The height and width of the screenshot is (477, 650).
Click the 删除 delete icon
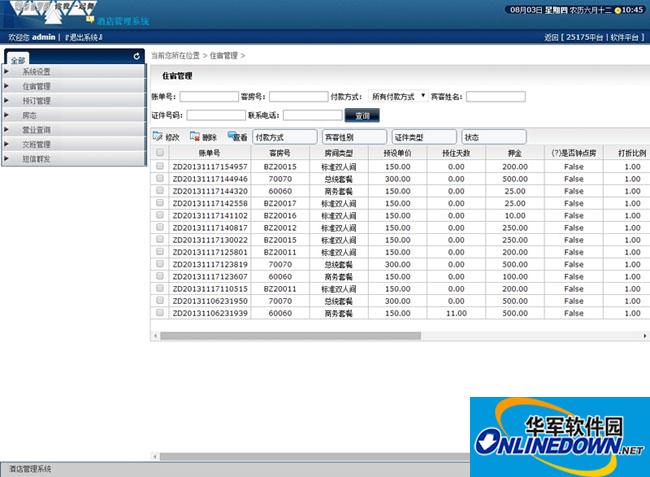click(x=195, y=136)
